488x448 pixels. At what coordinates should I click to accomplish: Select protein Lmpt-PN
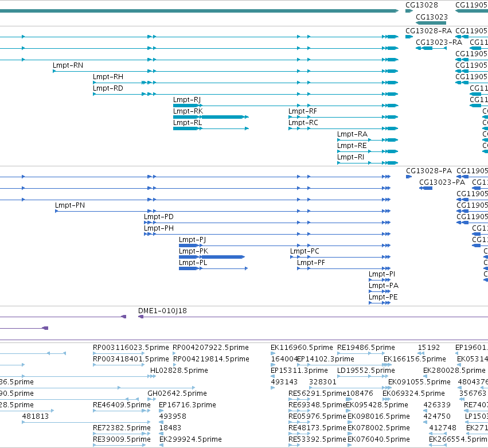[x=70, y=205]
